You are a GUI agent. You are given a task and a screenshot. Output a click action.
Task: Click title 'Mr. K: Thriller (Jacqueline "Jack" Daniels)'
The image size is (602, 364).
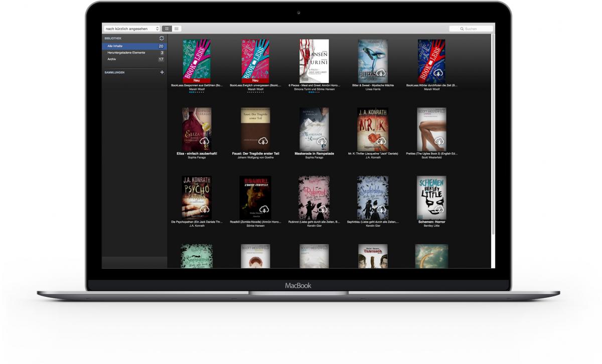coord(373,154)
